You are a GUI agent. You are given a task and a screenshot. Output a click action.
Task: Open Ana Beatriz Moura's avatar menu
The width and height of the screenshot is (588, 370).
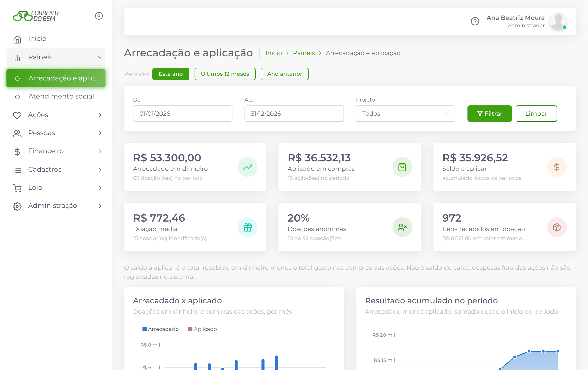pos(558,22)
